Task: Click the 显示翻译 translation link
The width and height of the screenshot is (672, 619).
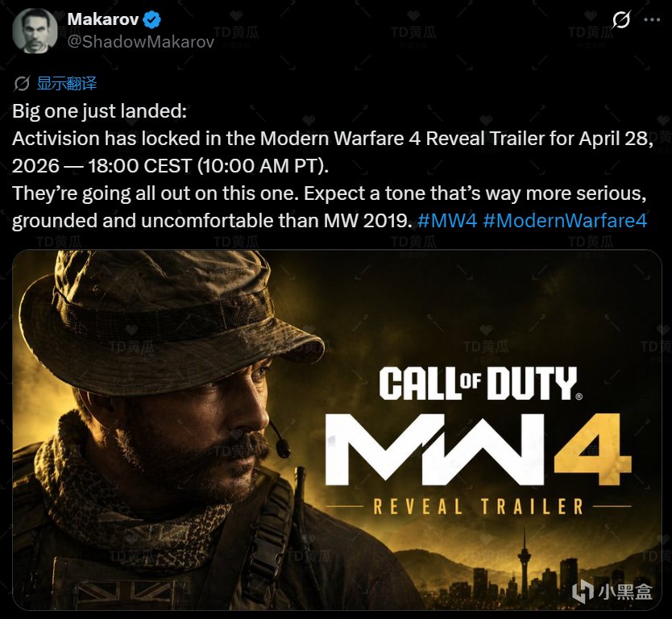Action: (67, 83)
